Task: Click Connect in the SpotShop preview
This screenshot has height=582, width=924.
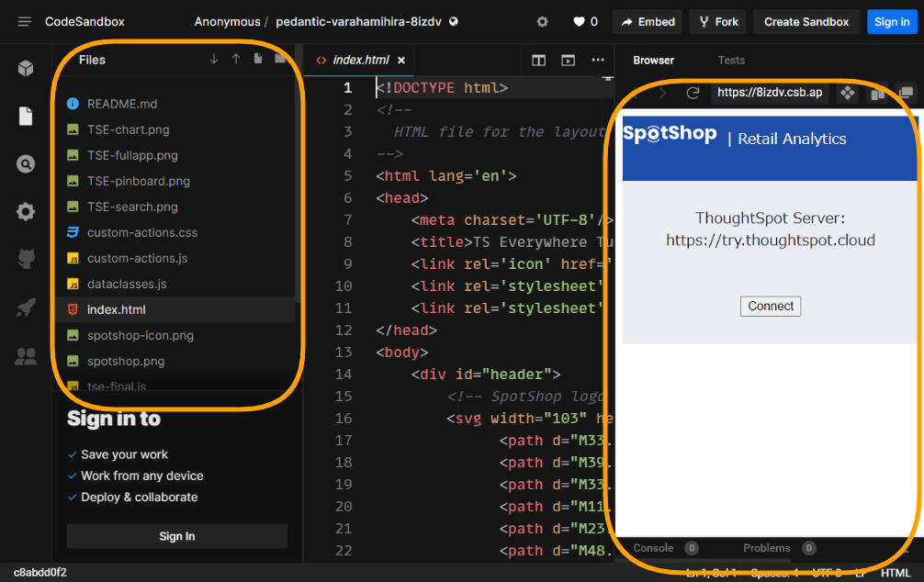Action: (771, 306)
